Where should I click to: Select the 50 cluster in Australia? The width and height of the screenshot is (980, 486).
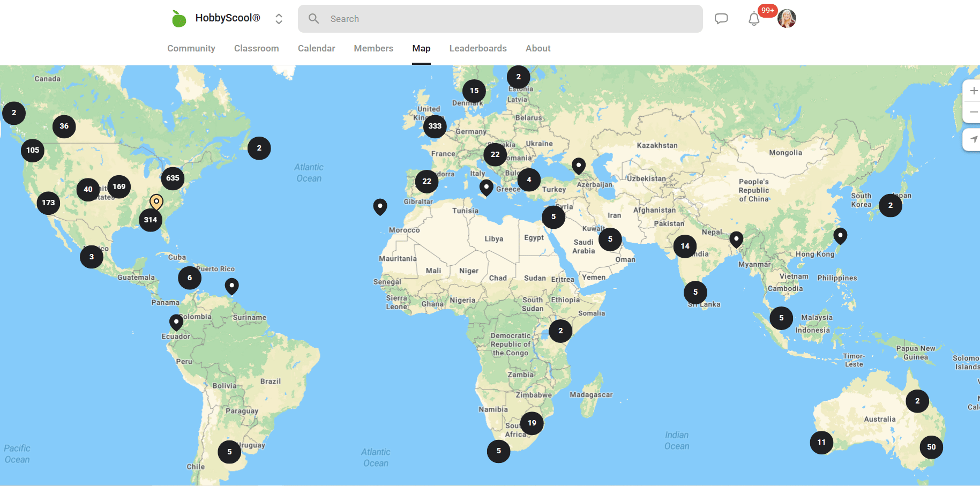931,447
